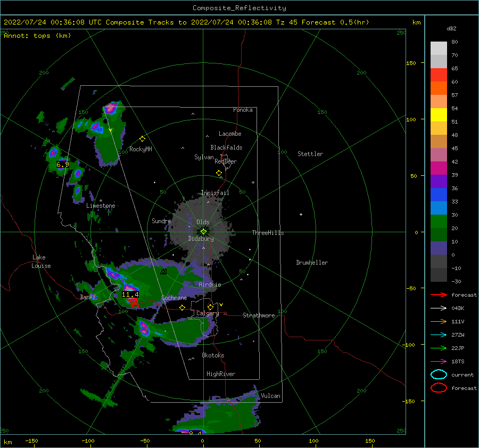This screenshot has height=448, width=479.
Task: Click the magenta 39-42 dBZ color swatch
Action: coord(439,168)
